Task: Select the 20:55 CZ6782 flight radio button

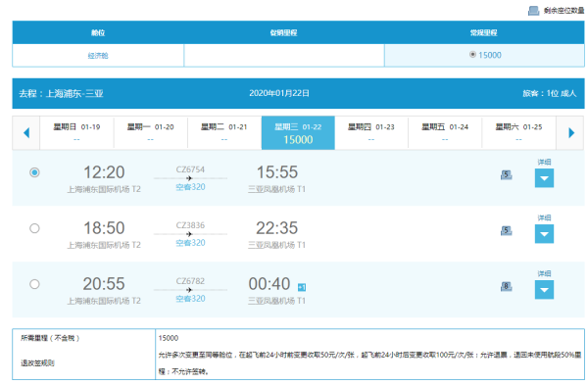Action: tap(34, 284)
